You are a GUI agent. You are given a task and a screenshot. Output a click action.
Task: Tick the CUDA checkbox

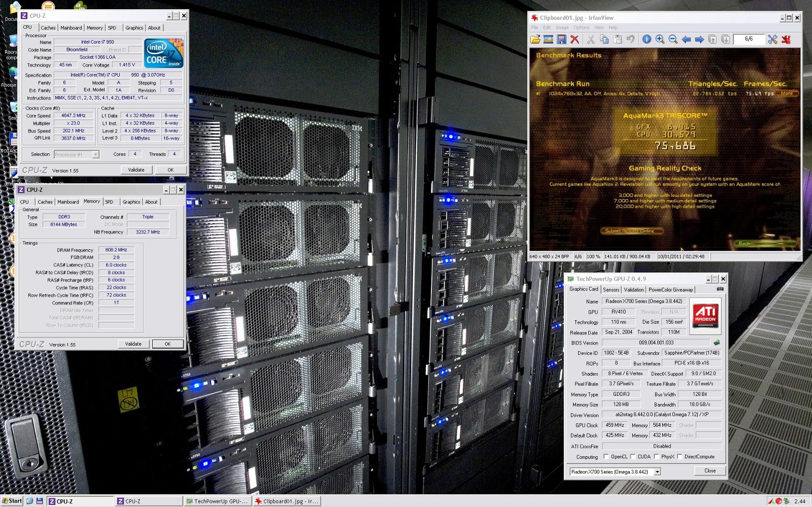point(633,457)
